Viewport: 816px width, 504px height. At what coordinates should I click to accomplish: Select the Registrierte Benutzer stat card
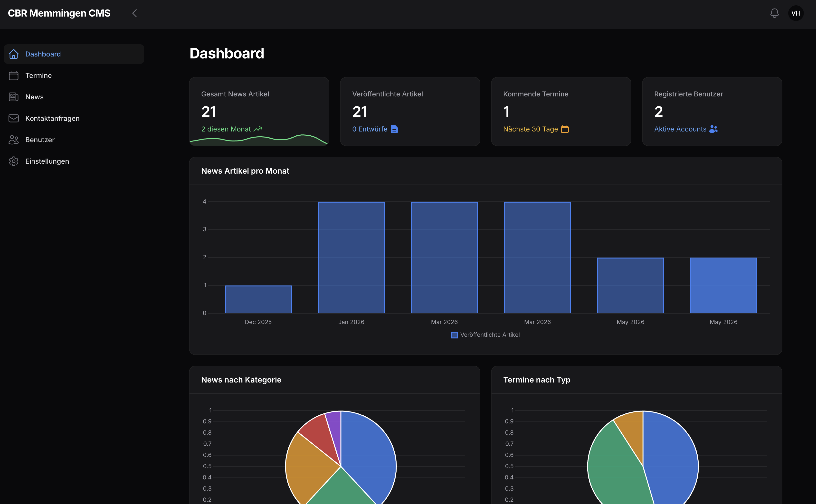pos(712,111)
